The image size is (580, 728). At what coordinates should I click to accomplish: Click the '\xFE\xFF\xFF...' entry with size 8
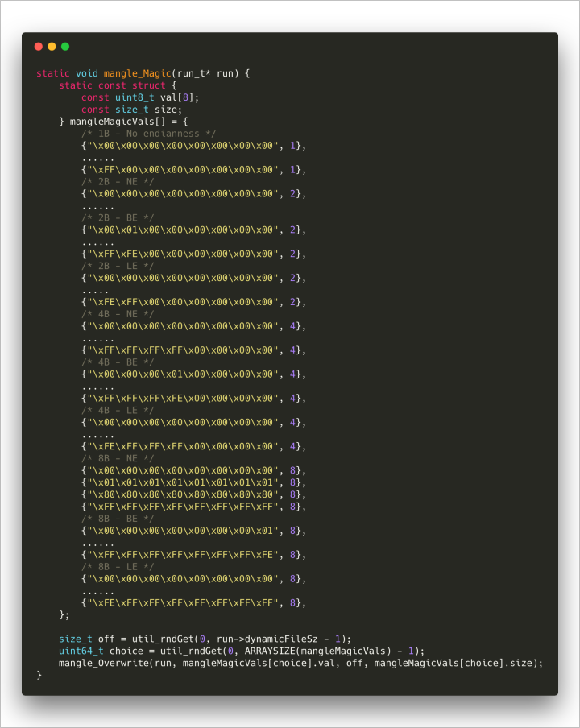pyautogui.click(x=193, y=603)
